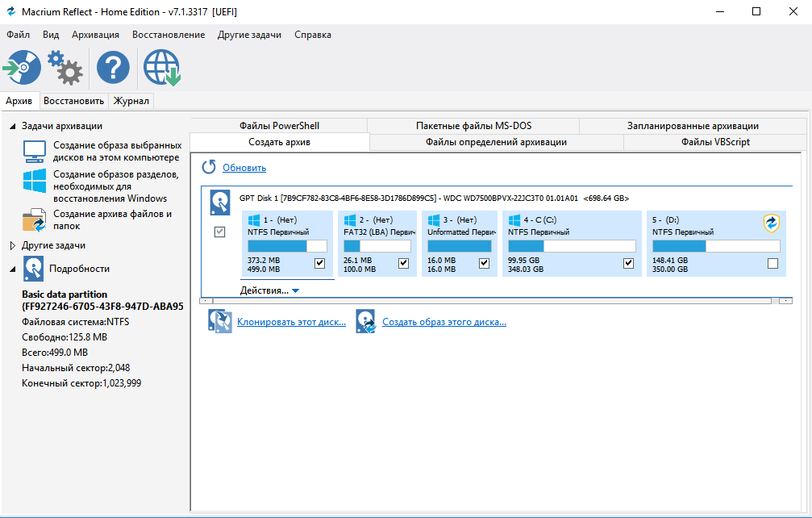Click Windows logo on partition 3
812x518 pixels.
[434, 220]
